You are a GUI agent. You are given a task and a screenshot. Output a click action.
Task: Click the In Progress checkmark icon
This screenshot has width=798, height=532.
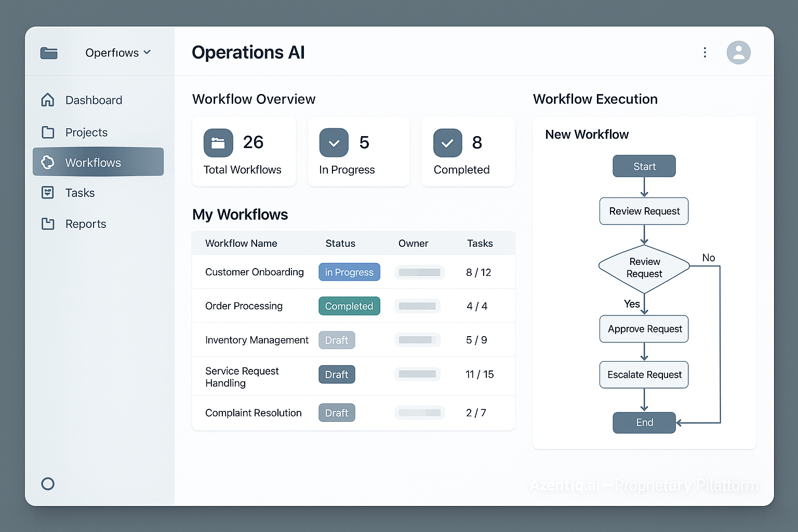tap(334, 142)
